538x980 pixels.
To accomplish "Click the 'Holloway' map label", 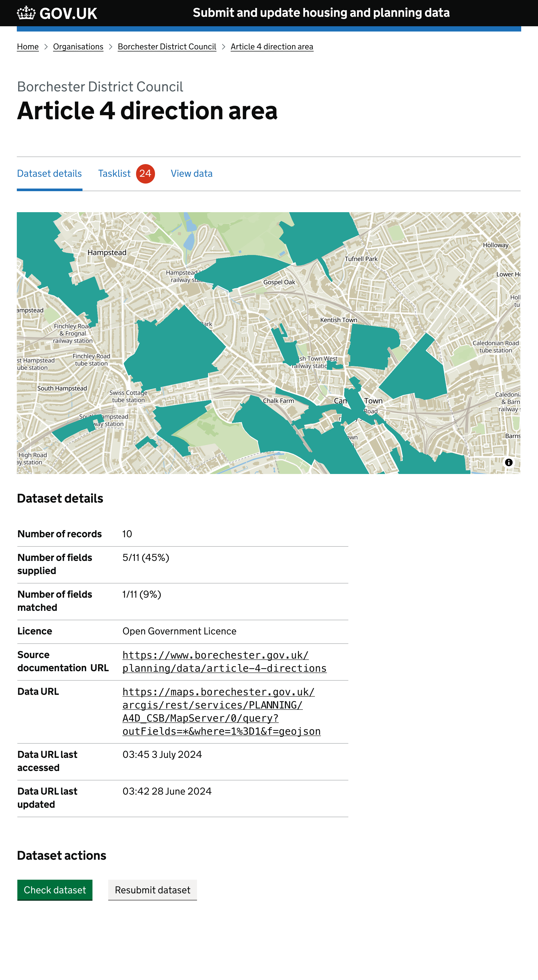I will point(495,245).
